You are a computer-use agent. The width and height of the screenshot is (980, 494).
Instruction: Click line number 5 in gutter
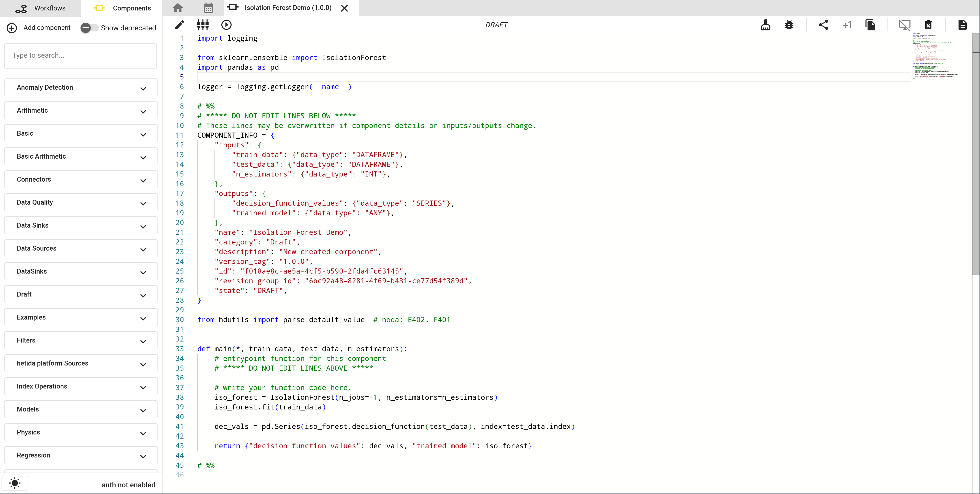181,77
